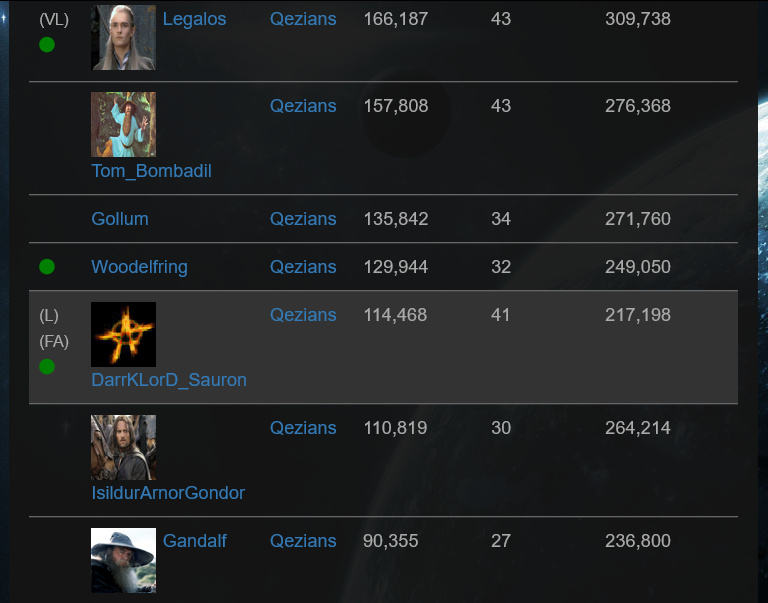Click Legalos's avatar image
Screen dimensions: 768x603
pyautogui.click(x=123, y=37)
